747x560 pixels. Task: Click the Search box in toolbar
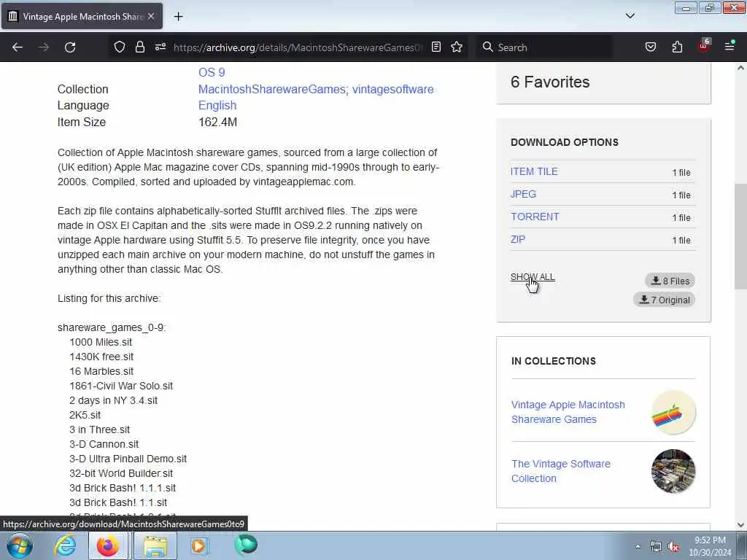543,47
